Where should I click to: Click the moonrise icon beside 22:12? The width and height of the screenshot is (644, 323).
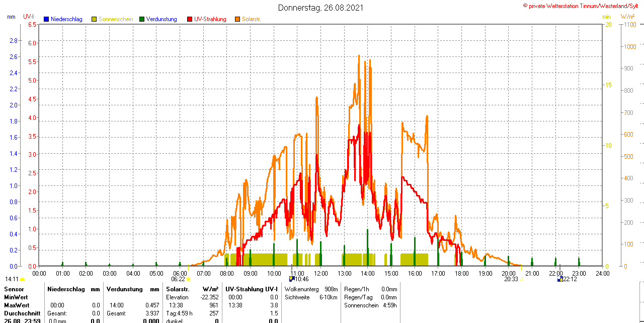coord(560,279)
